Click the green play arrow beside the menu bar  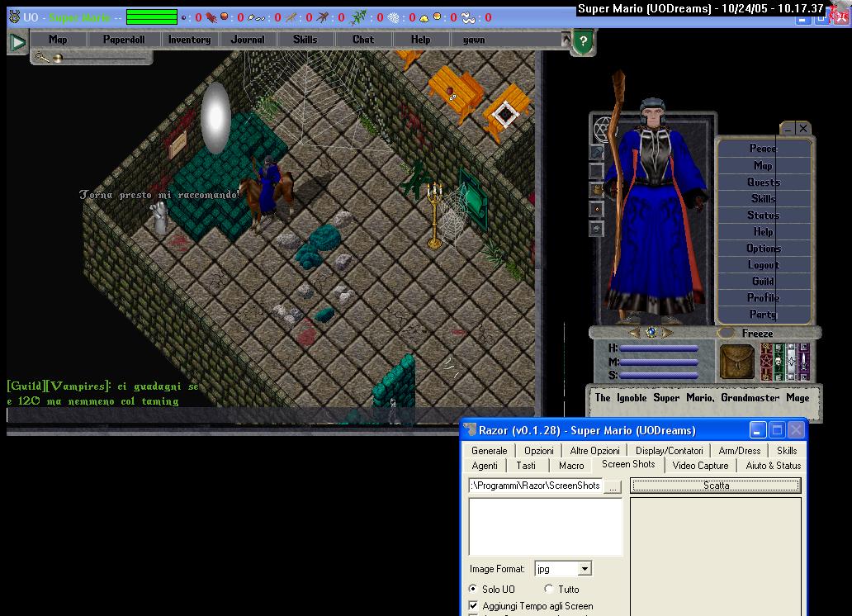(17, 42)
